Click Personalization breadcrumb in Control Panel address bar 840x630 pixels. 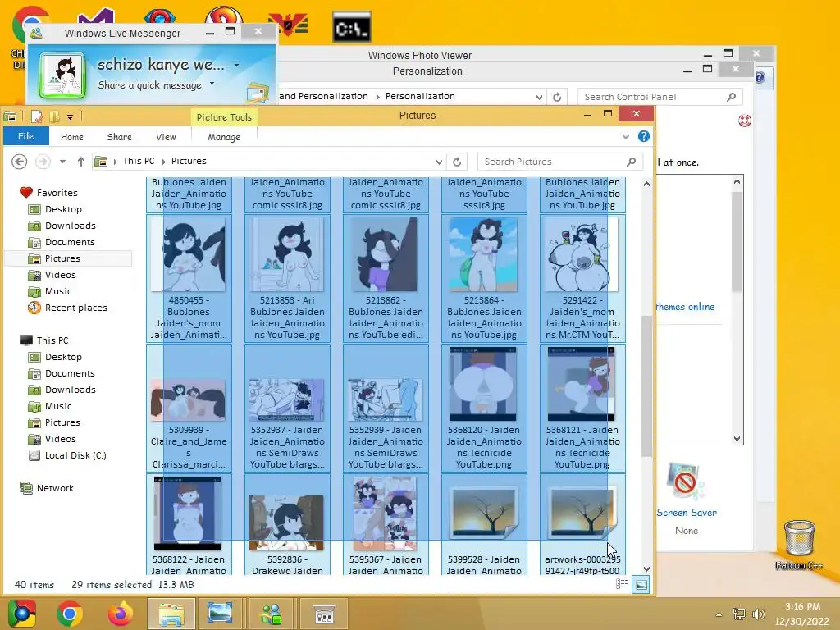420,96
